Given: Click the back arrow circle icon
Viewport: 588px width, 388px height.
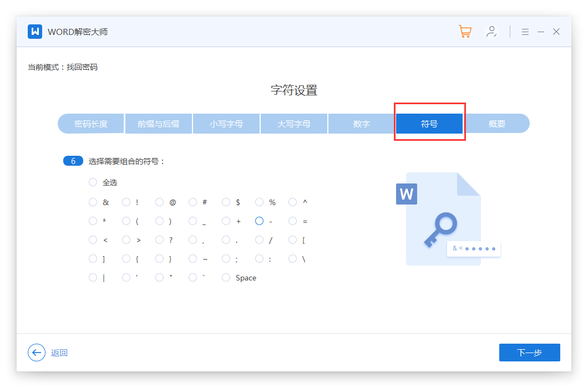Looking at the screenshot, I should pos(37,353).
